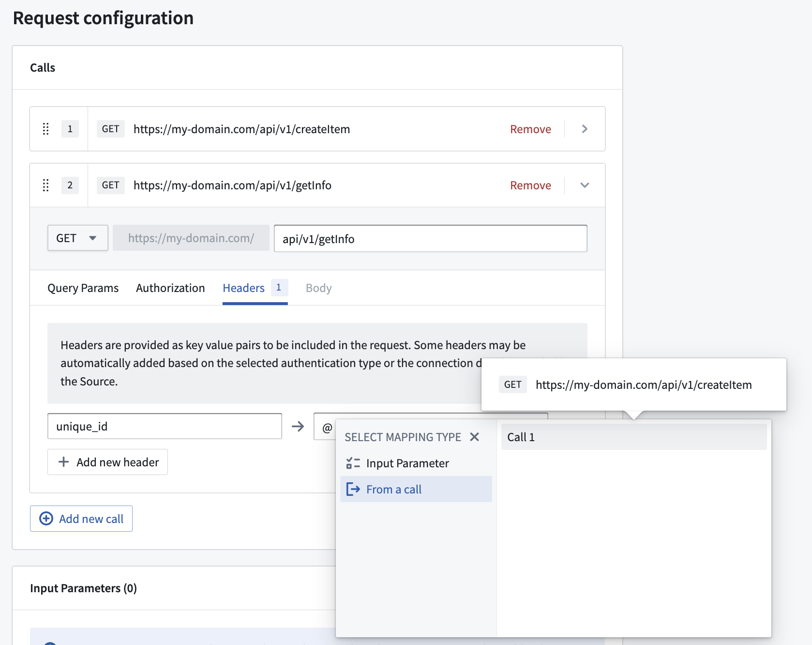
Task: Click the arrow between header key and value
Action: [x=298, y=426]
